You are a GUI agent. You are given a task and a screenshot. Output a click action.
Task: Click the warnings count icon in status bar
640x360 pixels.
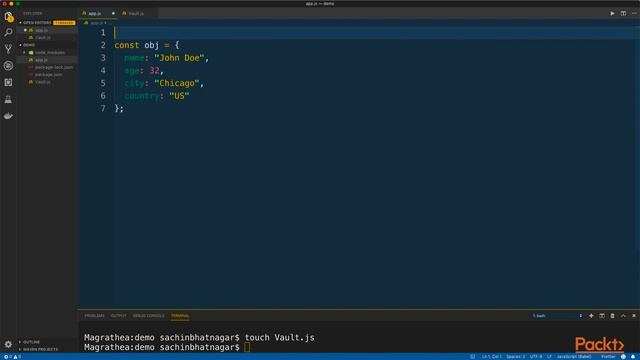[17, 357]
